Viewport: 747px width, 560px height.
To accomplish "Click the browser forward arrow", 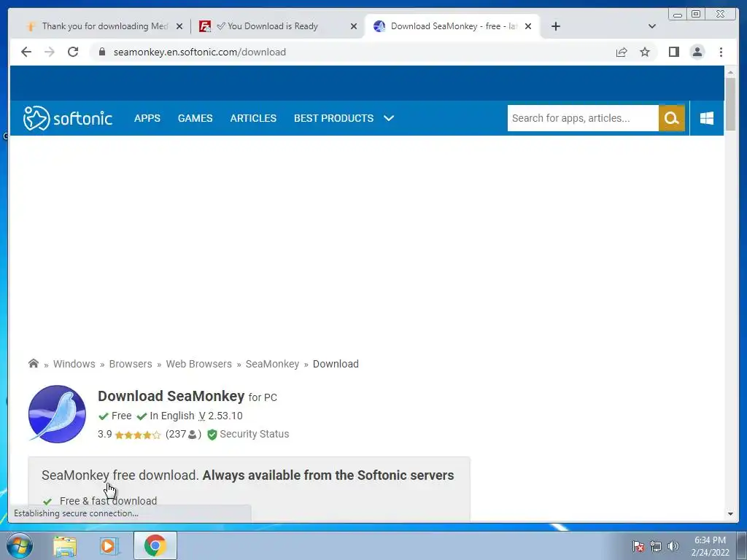I will 50,52.
